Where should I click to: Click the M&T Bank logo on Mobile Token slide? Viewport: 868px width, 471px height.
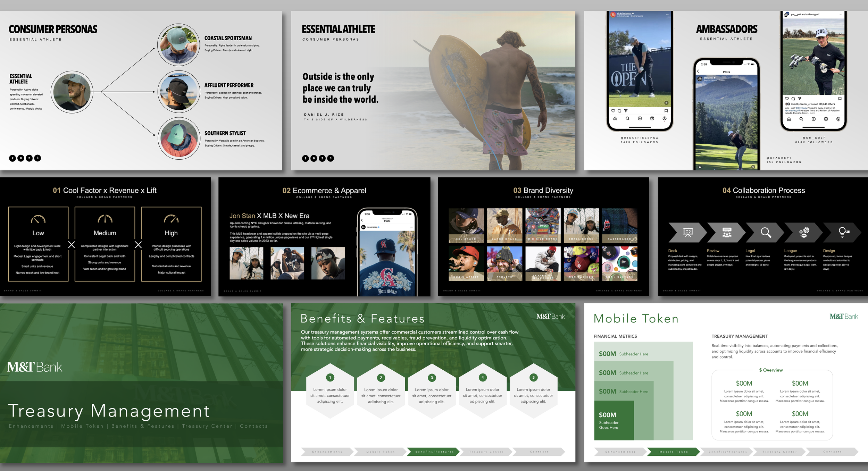(x=844, y=317)
